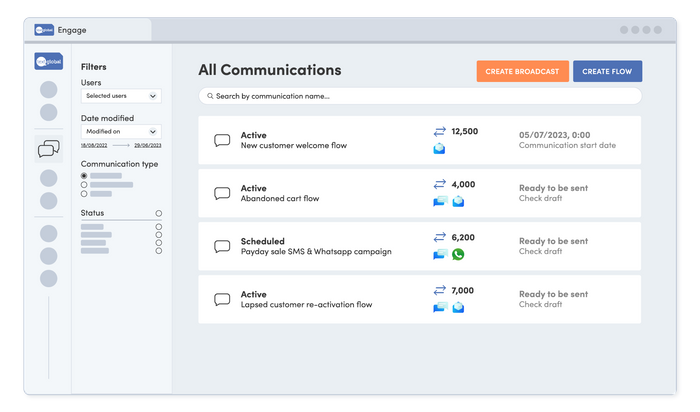Image resolution: width=700 pixels, height=412 pixels.
Task: Open the chat bubbles icon in sidebar
Action: click(x=48, y=150)
